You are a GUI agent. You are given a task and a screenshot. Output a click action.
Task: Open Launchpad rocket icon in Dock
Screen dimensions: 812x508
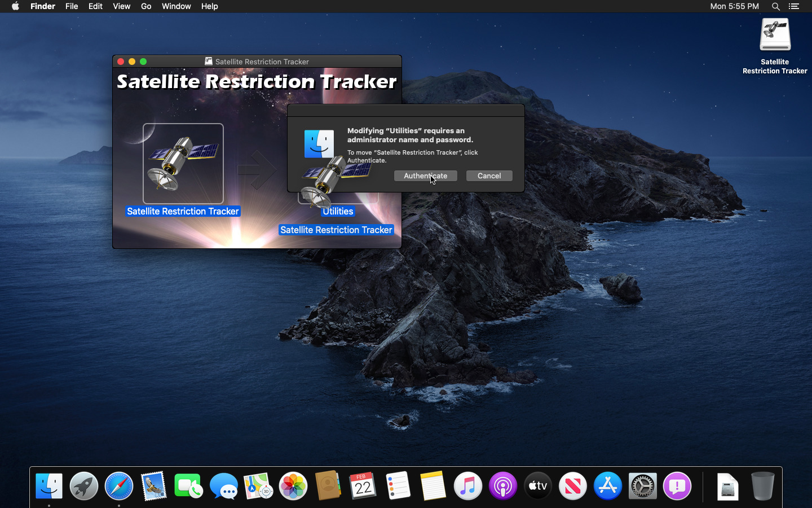[84, 486]
